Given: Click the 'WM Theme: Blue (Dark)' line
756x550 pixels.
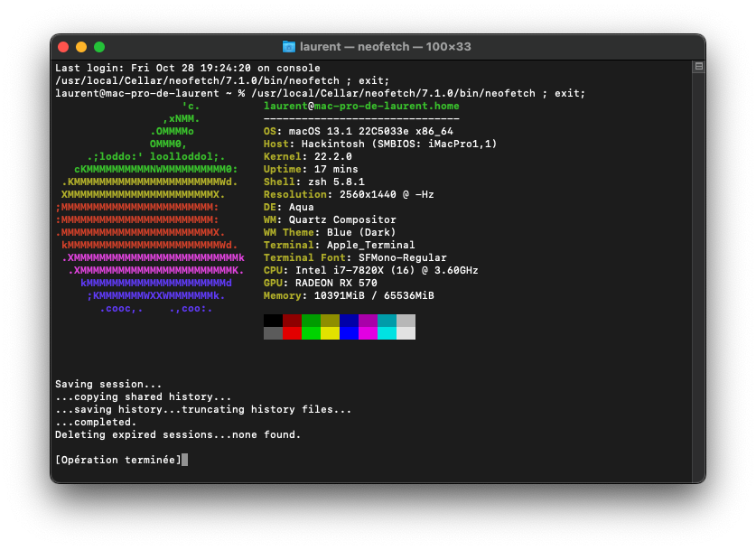Looking at the screenshot, I should coord(330,232).
